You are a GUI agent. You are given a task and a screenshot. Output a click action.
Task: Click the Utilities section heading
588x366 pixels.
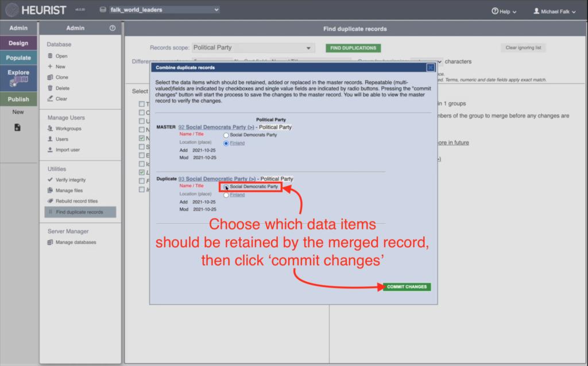tap(57, 169)
